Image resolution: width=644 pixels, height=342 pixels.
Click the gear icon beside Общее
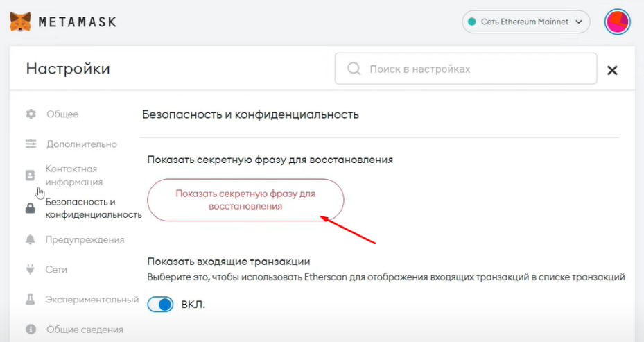pos(31,114)
